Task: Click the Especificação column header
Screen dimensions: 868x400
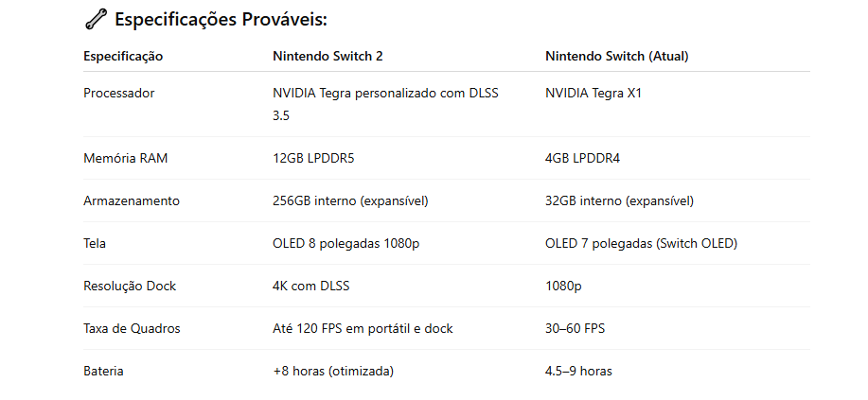Action: (123, 57)
